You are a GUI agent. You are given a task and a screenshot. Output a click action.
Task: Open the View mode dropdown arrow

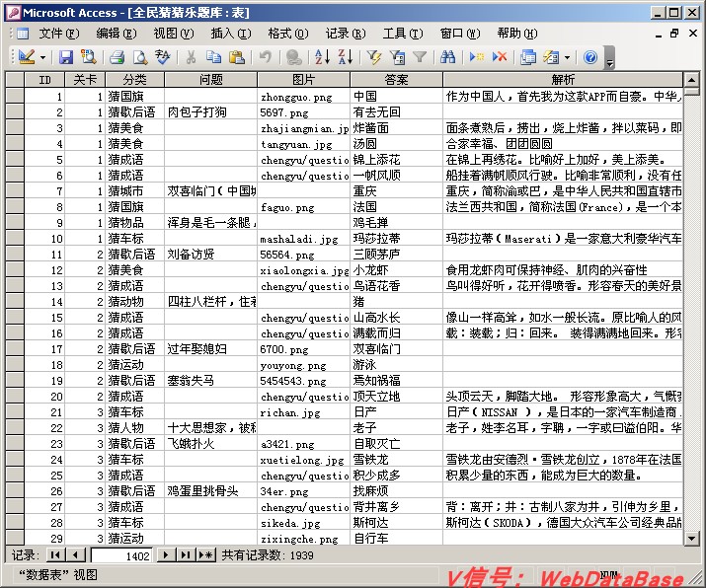point(43,57)
